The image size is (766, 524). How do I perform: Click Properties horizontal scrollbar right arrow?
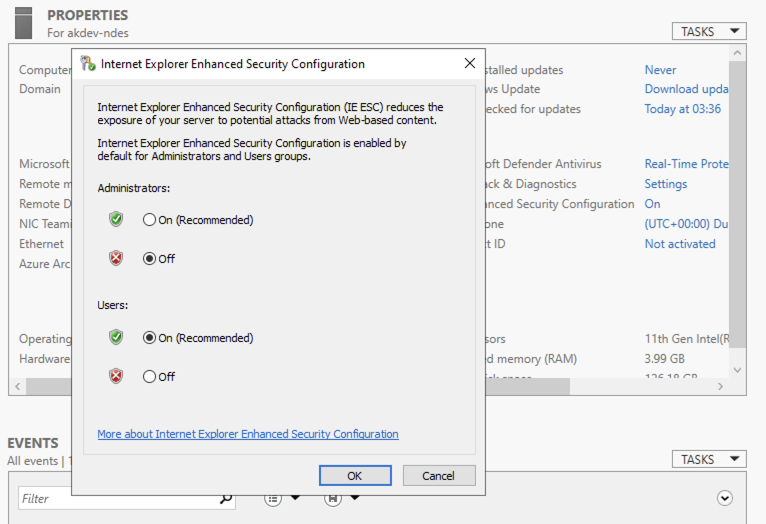721,386
